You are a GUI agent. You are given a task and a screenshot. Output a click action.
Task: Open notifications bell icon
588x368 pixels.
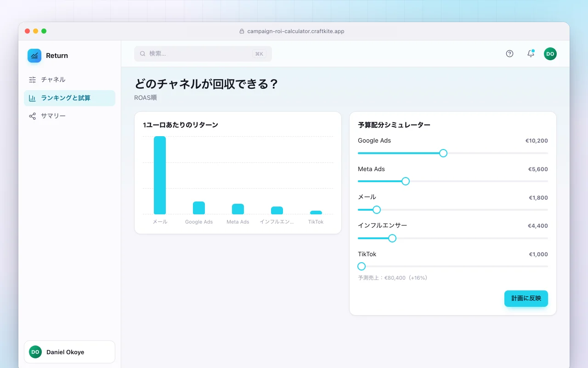pyautogui.click(x=531, y=53)
